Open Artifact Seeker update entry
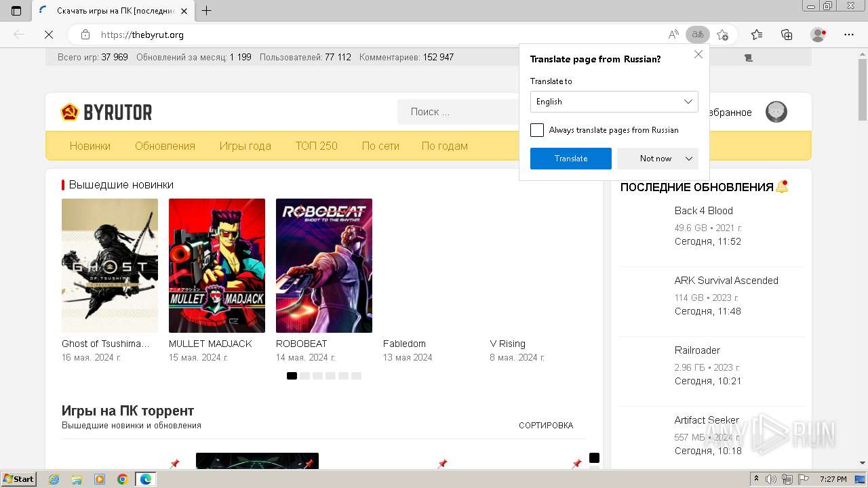Screen dimensions: 868x488 point(707,420)
